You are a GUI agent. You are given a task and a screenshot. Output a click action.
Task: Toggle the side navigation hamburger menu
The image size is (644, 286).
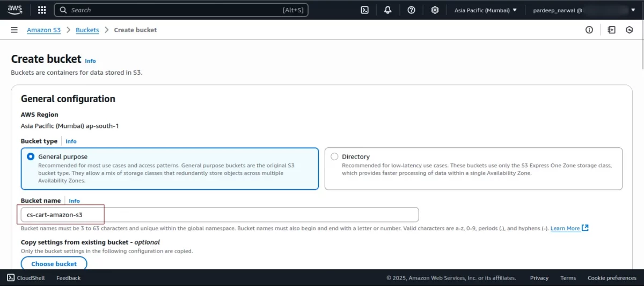click(x=14, y=30)
